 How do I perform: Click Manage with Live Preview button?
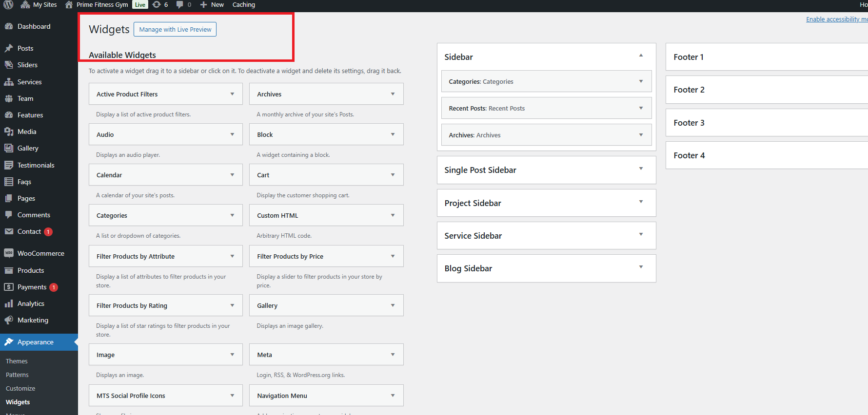click(175, 29)
